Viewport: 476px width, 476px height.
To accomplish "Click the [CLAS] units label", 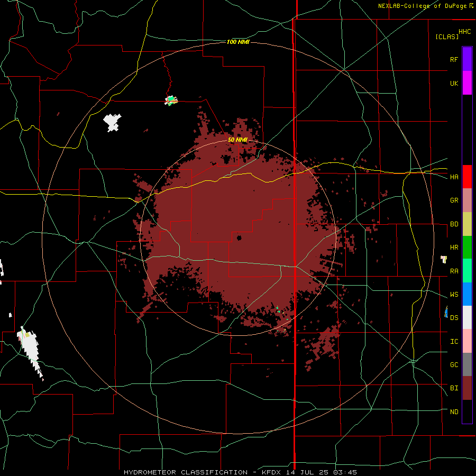I will coord(447,37).
